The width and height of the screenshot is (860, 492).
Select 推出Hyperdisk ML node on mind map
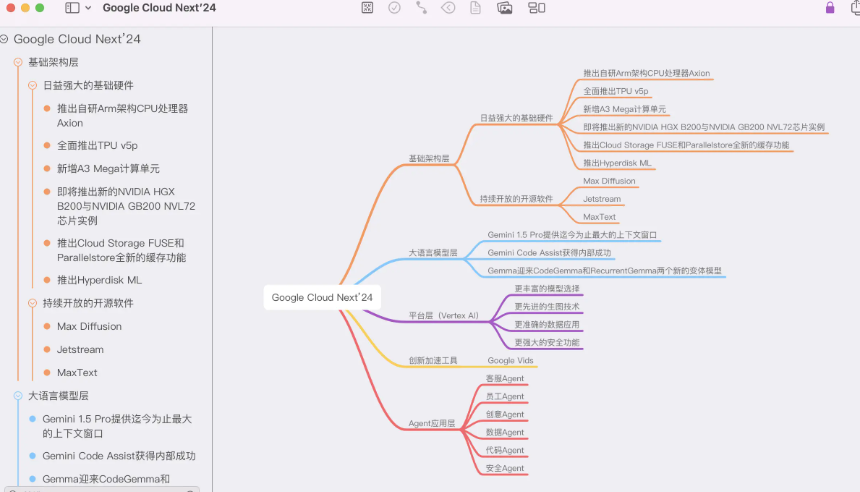point(617,163)
